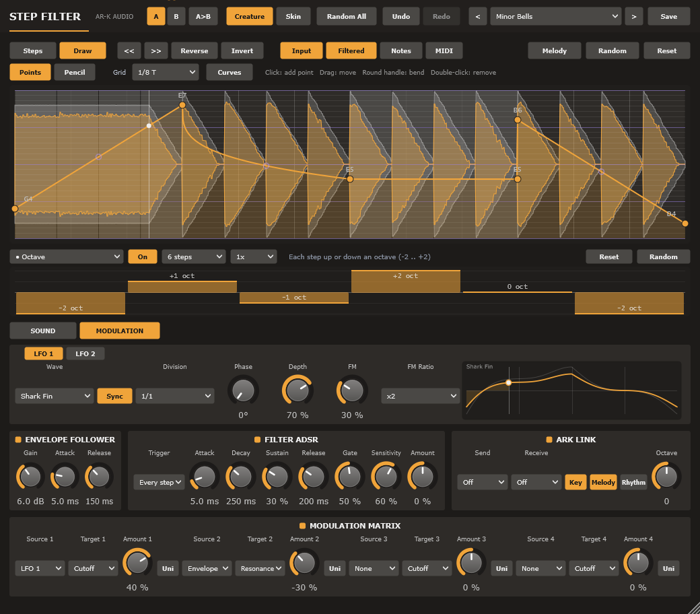Toggle Uni for Amount 1
Image resolution: width=700 pixels, height=614 pixels.
tap(168, 568)
